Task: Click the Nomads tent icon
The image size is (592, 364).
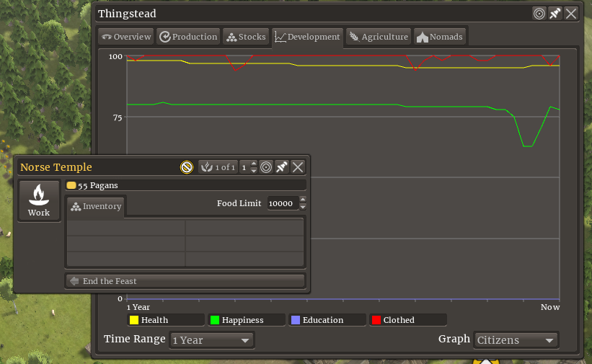Action: pos(422,37)
